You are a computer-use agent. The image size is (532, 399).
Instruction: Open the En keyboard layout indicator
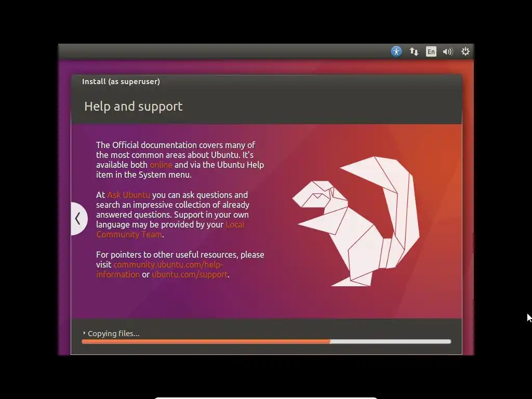[431, 51]
